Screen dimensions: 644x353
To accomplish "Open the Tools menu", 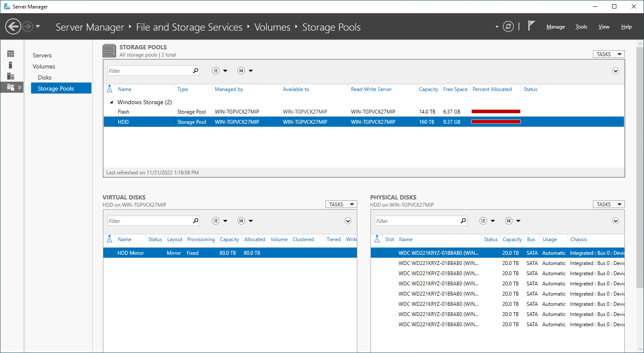I will [x=581, y=27].
